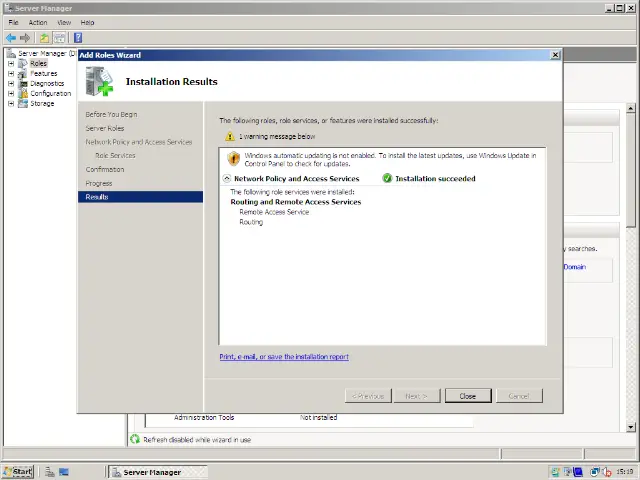Click the Start button

(18, 472)
